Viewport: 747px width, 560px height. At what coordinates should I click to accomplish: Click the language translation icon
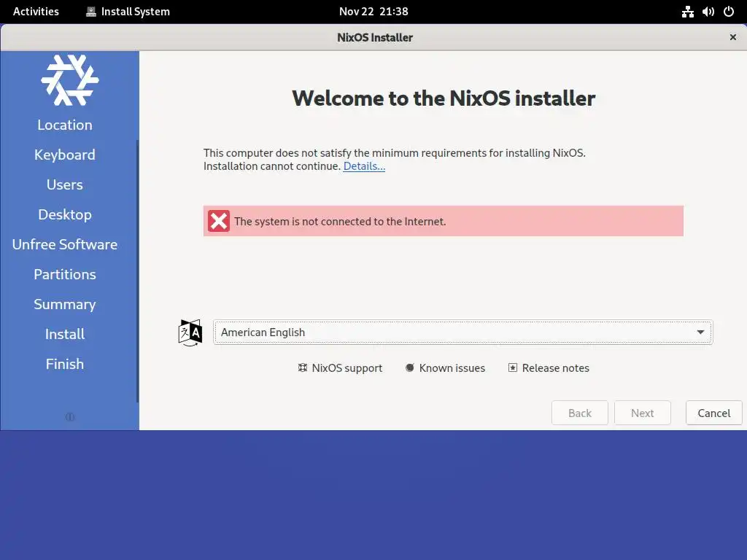click(x=190, y=332)
